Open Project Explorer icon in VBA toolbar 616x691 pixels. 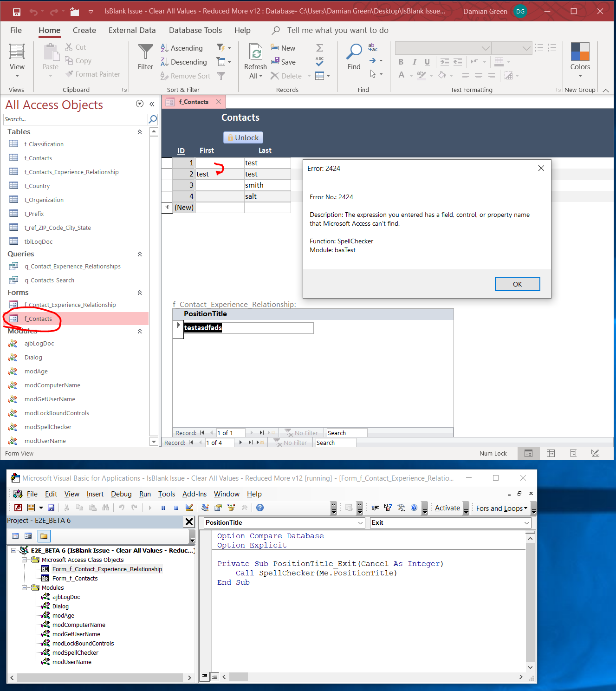[x=205, y=508]
